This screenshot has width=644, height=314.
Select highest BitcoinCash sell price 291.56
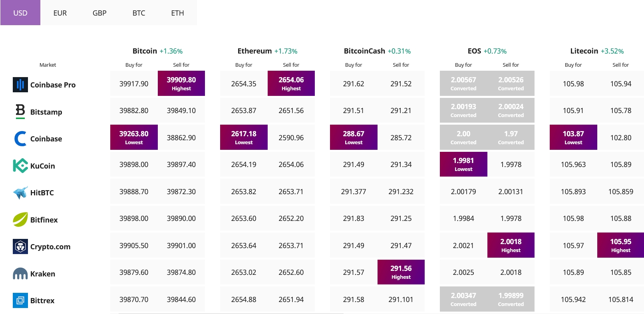401,272
